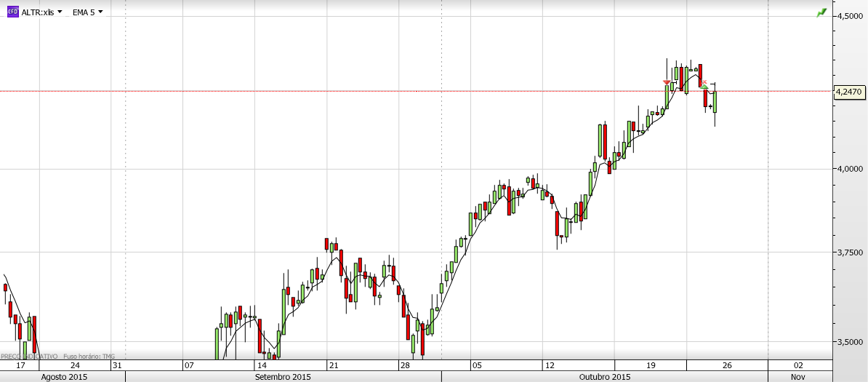
Task: Open the ALTR:xlis instrument dropdown
Action: click(41, 12)
